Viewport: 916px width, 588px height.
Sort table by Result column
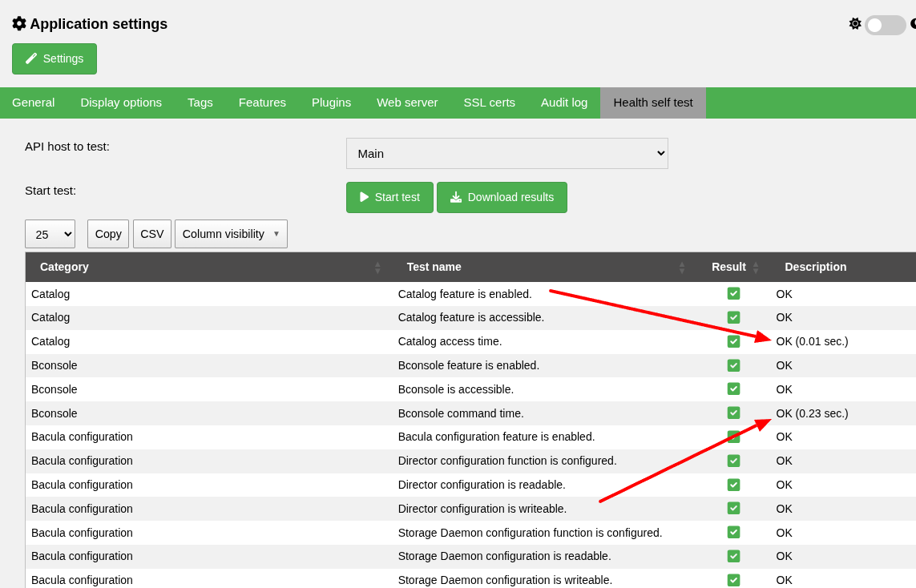[734, 267]
